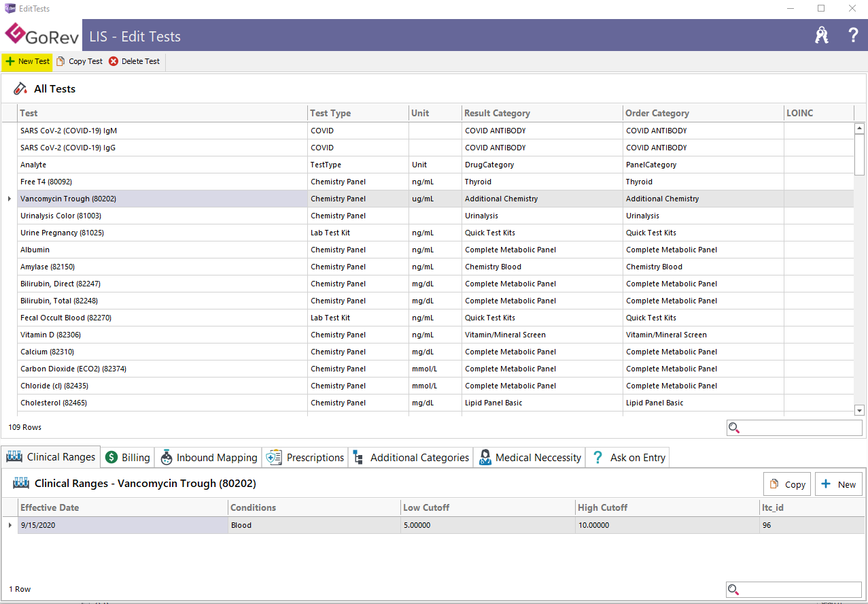Screen dimensions: 868x604
Task: Click the Ask on Entry question icon
Action: [597, 458]
